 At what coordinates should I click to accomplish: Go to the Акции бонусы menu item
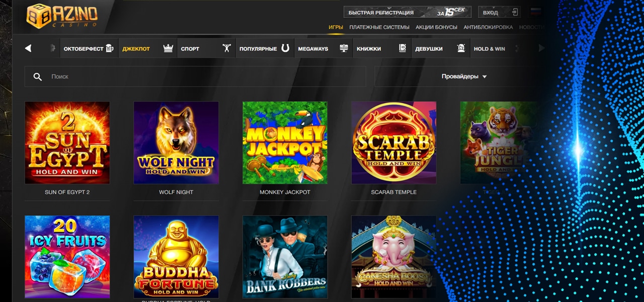click(x=436, y=27)
